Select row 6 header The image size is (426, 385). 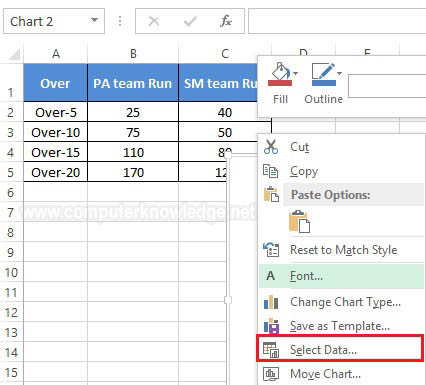tap(11, 192)
